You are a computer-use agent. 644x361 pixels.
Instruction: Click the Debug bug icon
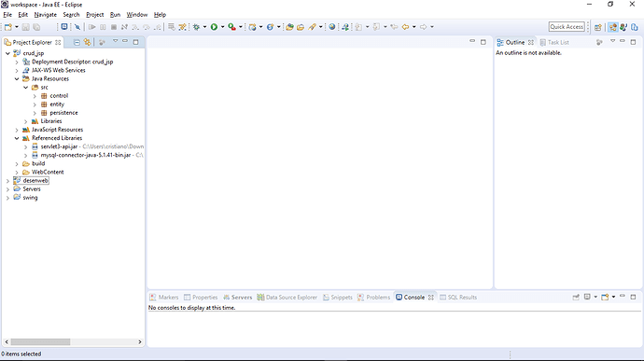(196, 27)
